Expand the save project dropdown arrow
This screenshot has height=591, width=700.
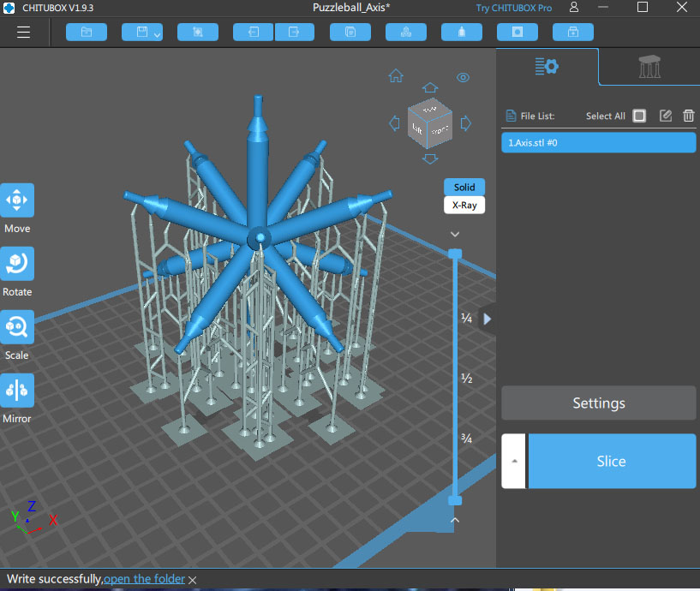click(157, 34)
